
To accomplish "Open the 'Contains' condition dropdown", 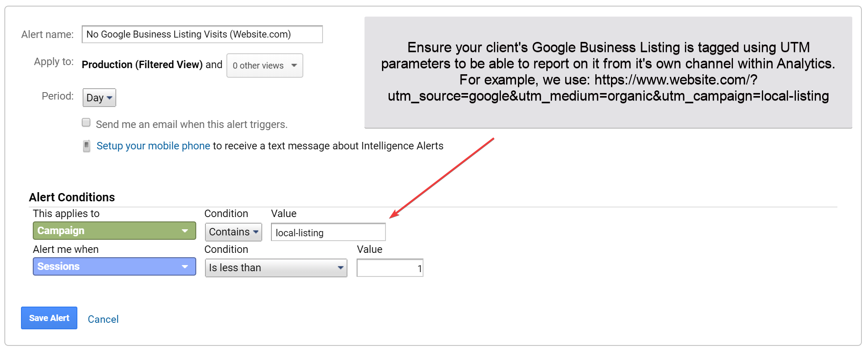I will tap(233, 232).
